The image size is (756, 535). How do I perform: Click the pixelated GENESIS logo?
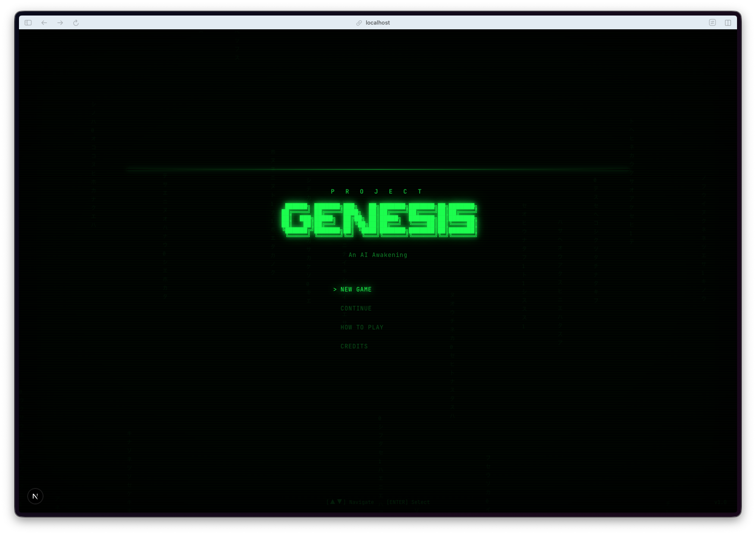click(378, 220)
